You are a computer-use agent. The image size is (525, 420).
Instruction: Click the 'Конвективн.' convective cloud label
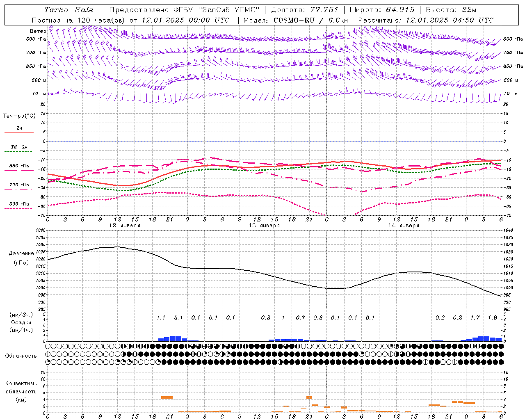21,383
